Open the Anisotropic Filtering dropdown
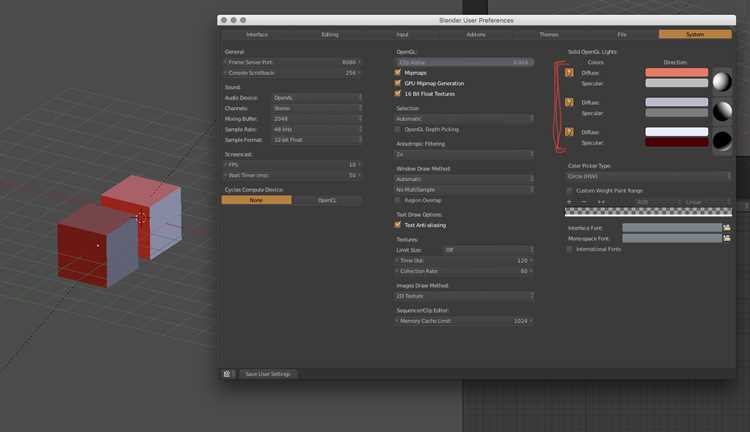This screenshot has height=432, width=750. (464, 154)
